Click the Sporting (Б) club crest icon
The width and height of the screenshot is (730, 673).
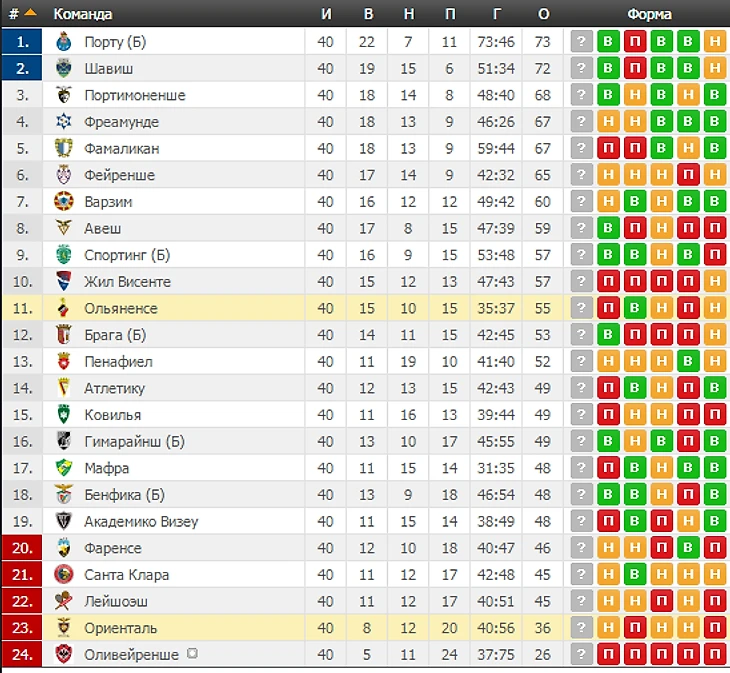(x=63, y=255)
